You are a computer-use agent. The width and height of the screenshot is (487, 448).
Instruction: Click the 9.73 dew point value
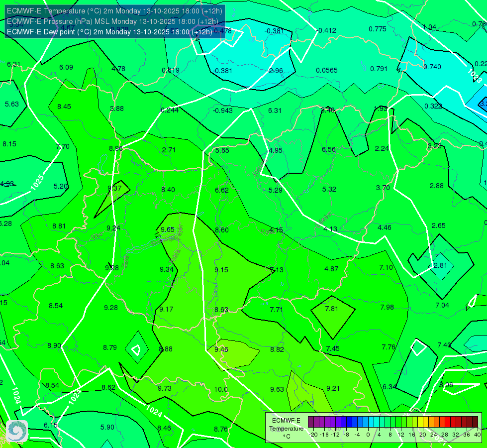tap(164, 388)
